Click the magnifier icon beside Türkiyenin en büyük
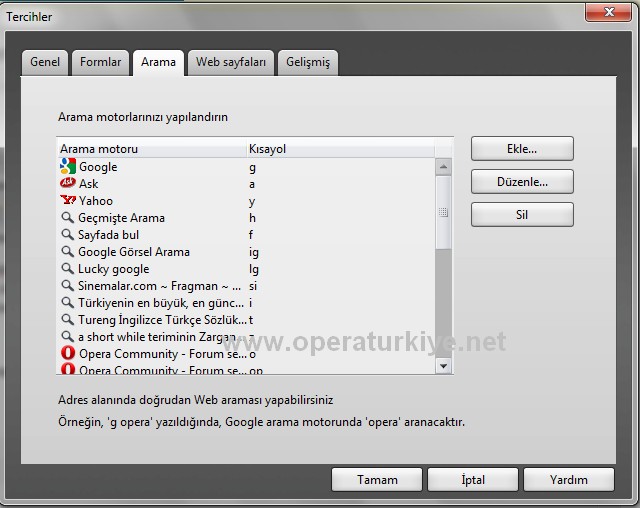The width and height of the screenshot is (640, 508). (67, 302)
